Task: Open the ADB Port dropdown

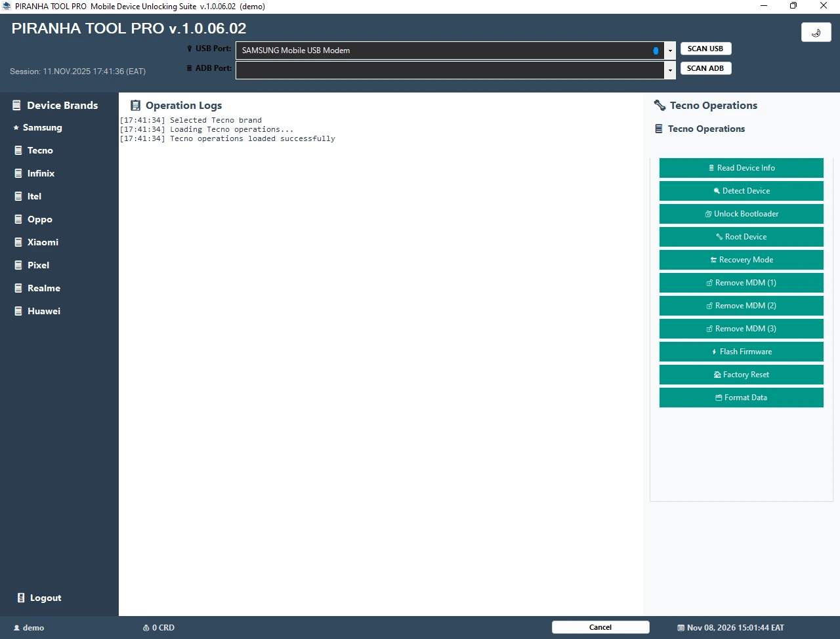Action: pos(670,70)
